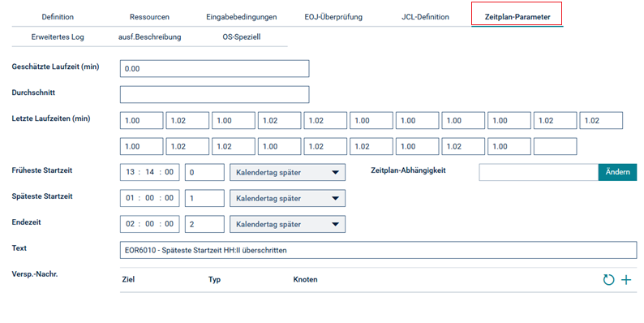Switch to ausf.Beschreibung tab

149,37
